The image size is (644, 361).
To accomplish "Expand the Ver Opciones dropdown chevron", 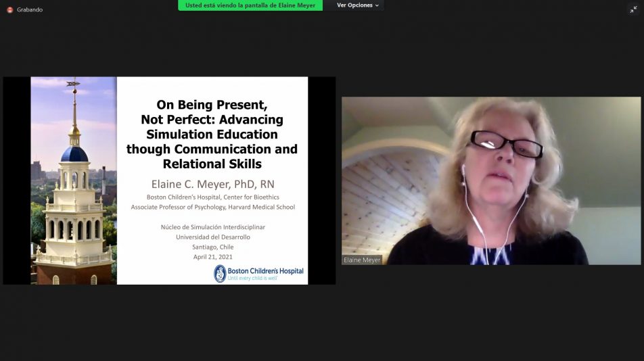I will (377, 5).
